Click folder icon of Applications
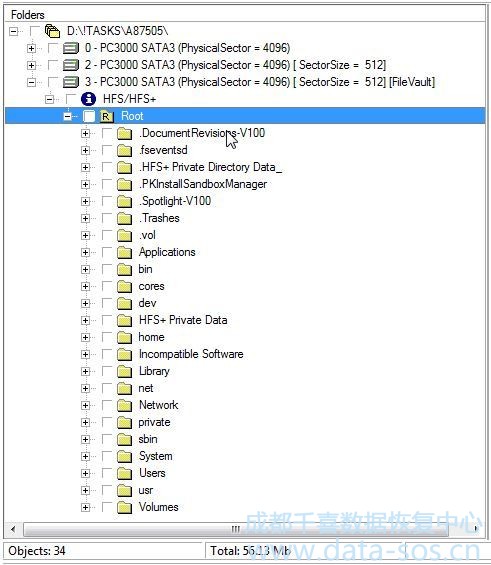The image size is (491, 565). (x=125, y=252)
